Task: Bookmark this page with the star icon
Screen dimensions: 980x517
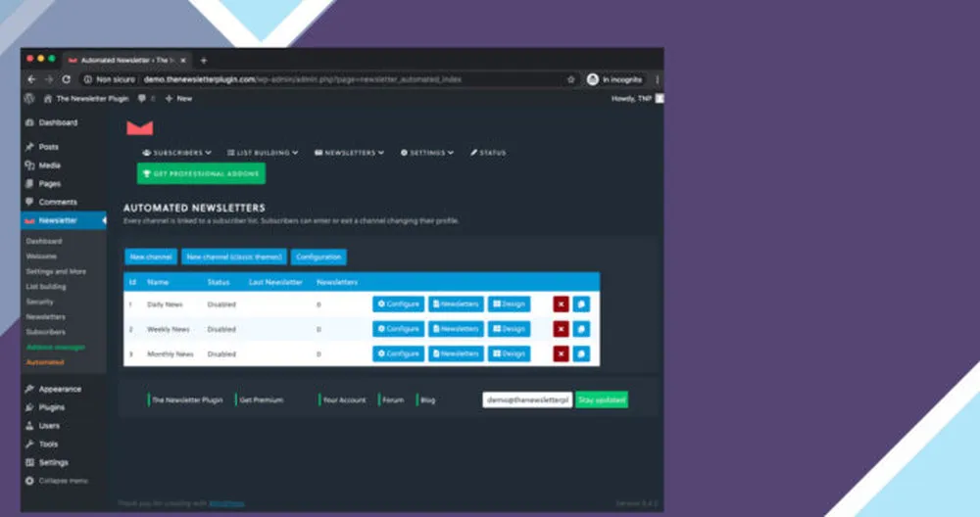Action: (571, 79)
